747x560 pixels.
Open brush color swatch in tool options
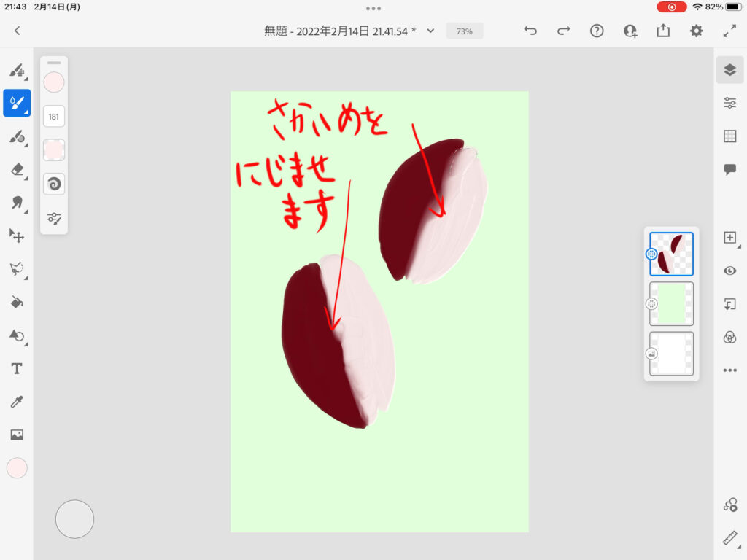click(x=54, y=82)
